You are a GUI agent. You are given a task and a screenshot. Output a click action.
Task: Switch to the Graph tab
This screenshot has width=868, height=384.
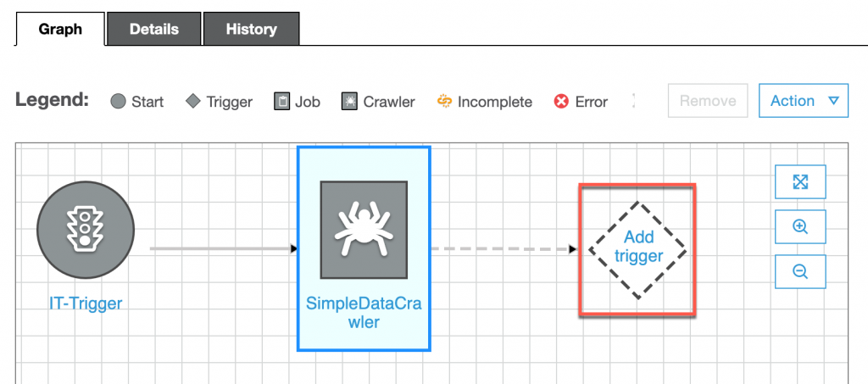tap(60, 29)
